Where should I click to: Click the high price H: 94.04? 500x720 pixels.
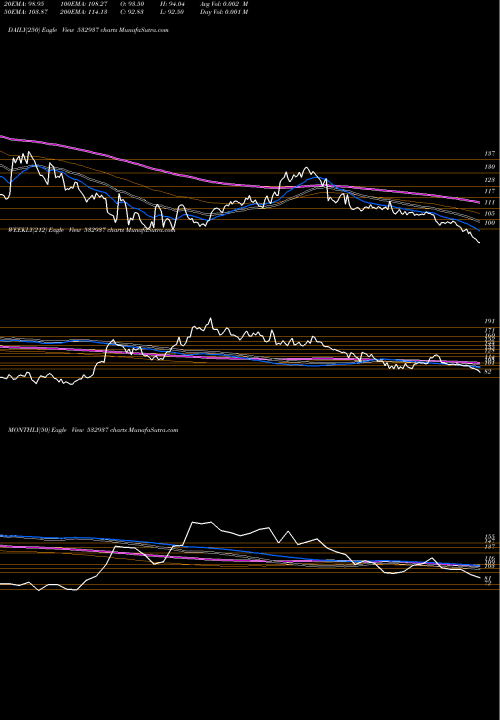[172, 4]
